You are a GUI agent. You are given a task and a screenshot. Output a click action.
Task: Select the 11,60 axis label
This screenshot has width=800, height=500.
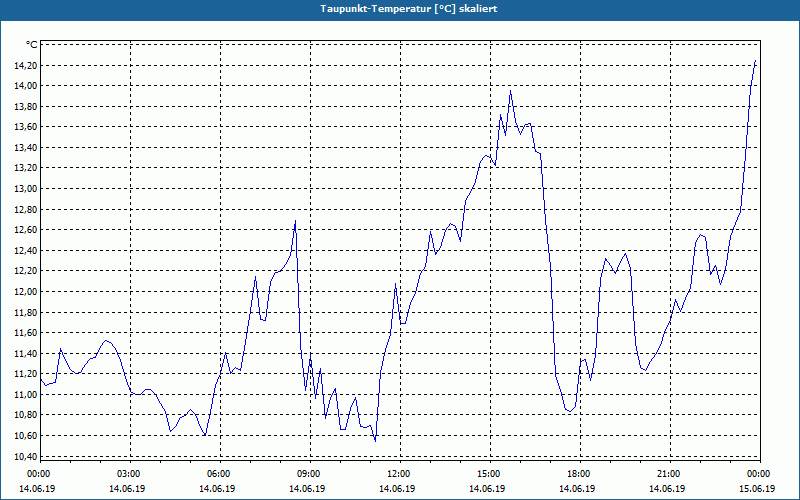27,333
